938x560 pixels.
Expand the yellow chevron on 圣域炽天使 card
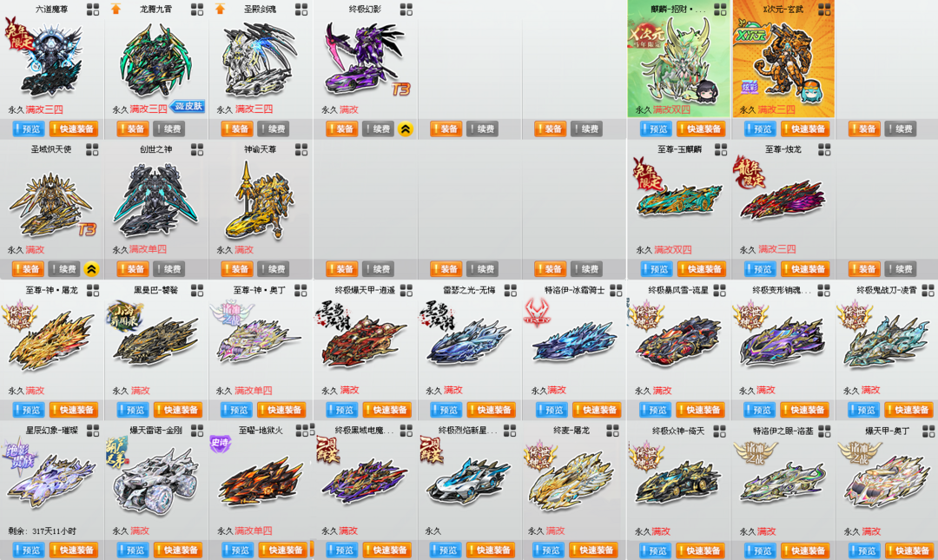pyautogui.click(x=91, y=269)
